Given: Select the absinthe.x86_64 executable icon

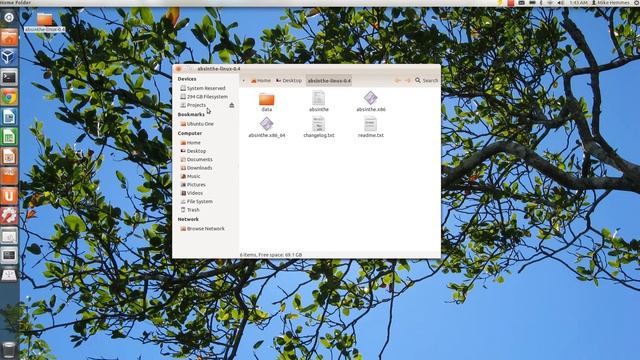Looking at the screenshot, I should point(267,124).
